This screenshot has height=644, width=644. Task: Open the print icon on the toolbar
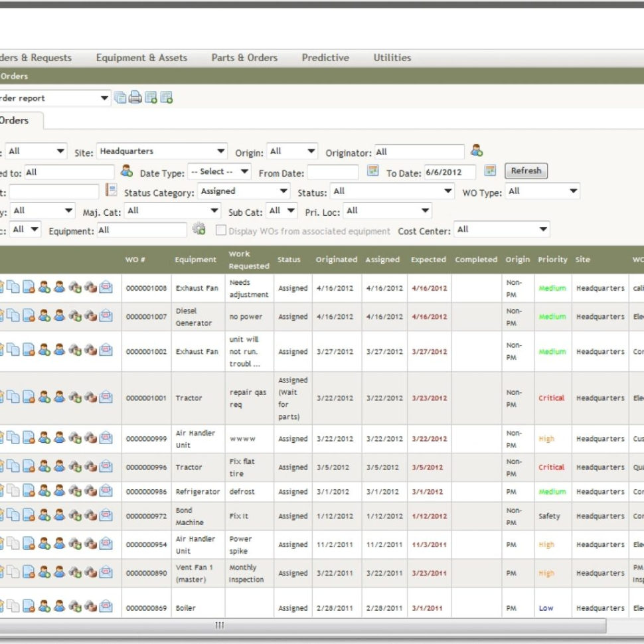(x=135, y=98)
